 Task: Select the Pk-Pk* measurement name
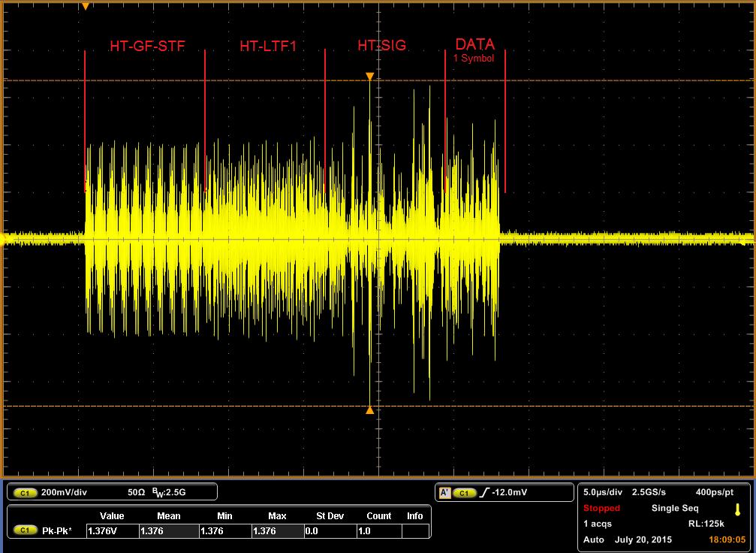pyautogui.click(x=57, y=530)
